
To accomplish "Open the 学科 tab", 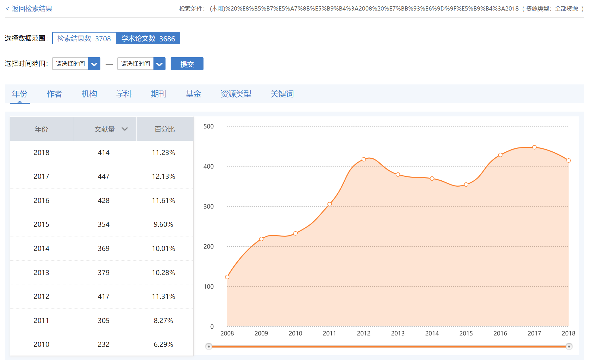I will point(124,94).
